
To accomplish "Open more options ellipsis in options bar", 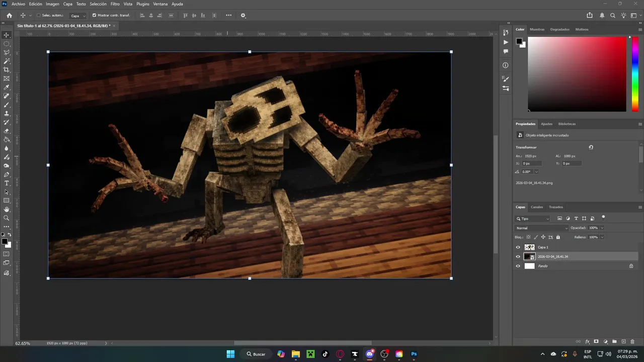I will click(228, 16).
